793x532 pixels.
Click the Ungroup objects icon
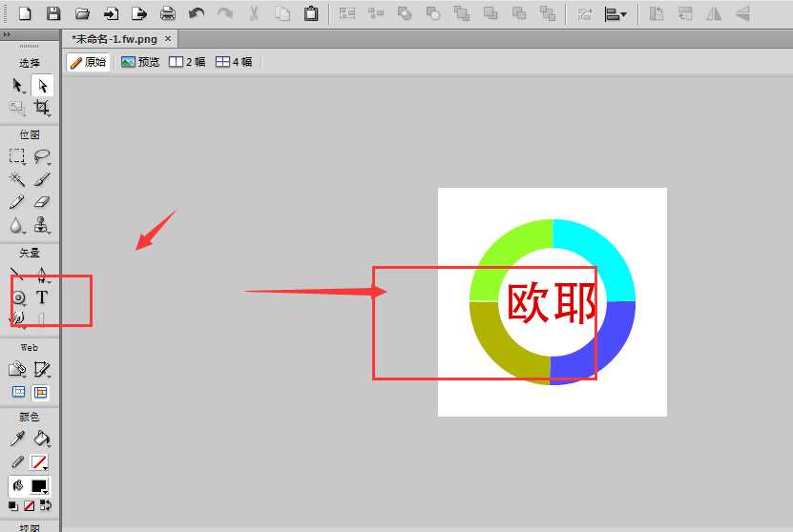point(376,13)
